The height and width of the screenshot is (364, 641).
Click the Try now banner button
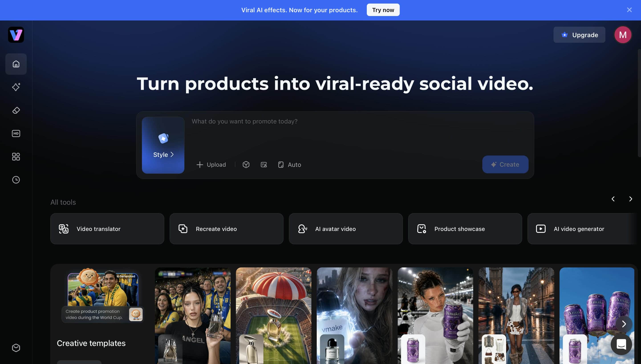[383, 10]
